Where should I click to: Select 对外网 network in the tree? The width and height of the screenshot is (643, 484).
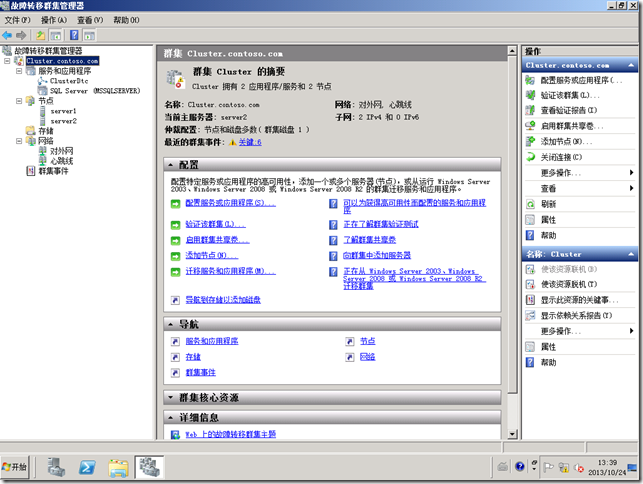62,151
